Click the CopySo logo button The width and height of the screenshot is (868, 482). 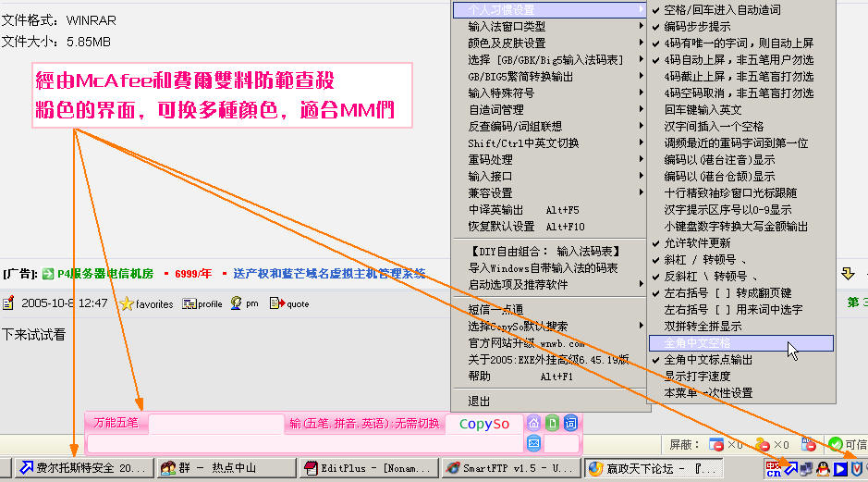click(483, 424)
